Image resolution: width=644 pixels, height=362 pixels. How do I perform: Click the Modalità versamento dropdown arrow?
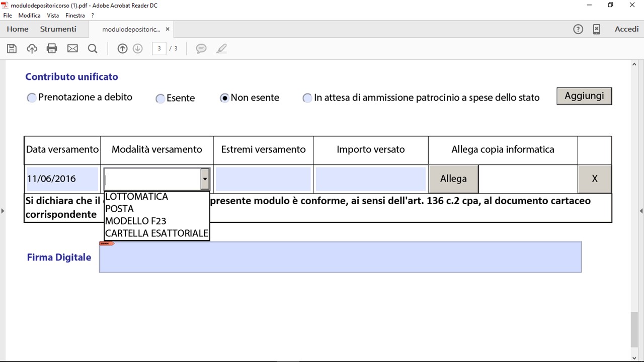pyautogui.click(x=205, y=178)
